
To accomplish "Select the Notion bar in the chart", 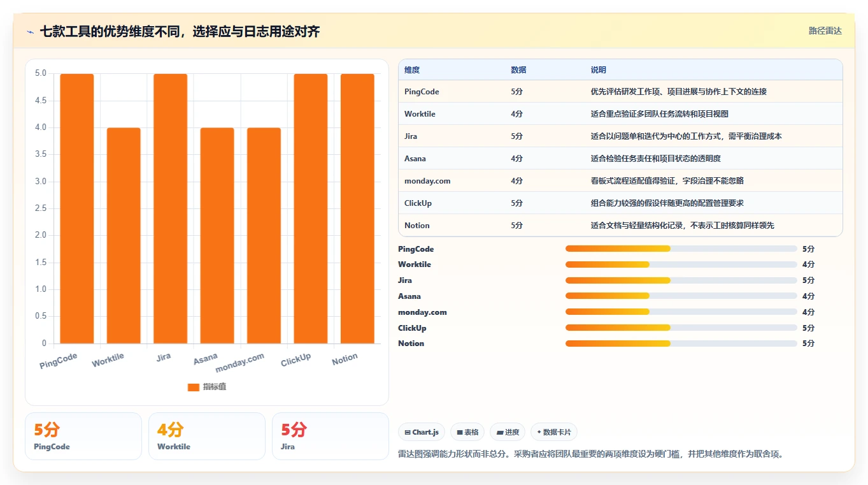I will pyautogui.click(x=357, y=208).
